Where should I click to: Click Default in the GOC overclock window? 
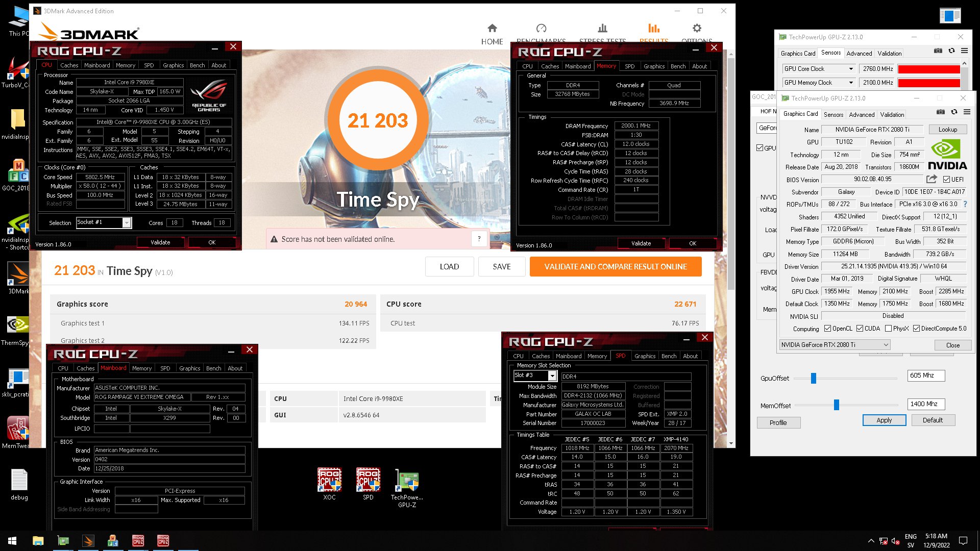pos(933,420)
